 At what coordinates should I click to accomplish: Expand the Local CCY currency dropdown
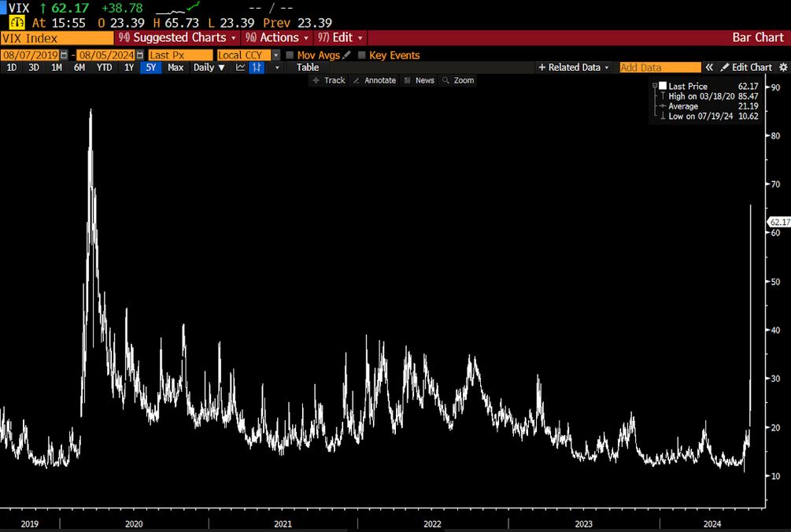tap(276, 55)
